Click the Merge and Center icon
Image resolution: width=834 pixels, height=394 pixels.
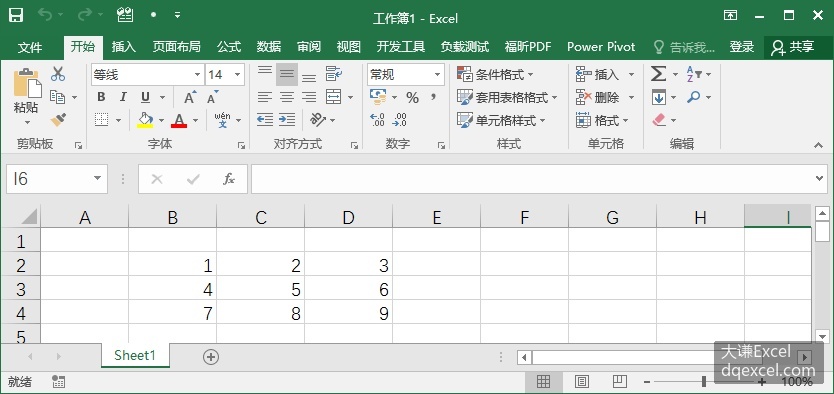point(333,97)
